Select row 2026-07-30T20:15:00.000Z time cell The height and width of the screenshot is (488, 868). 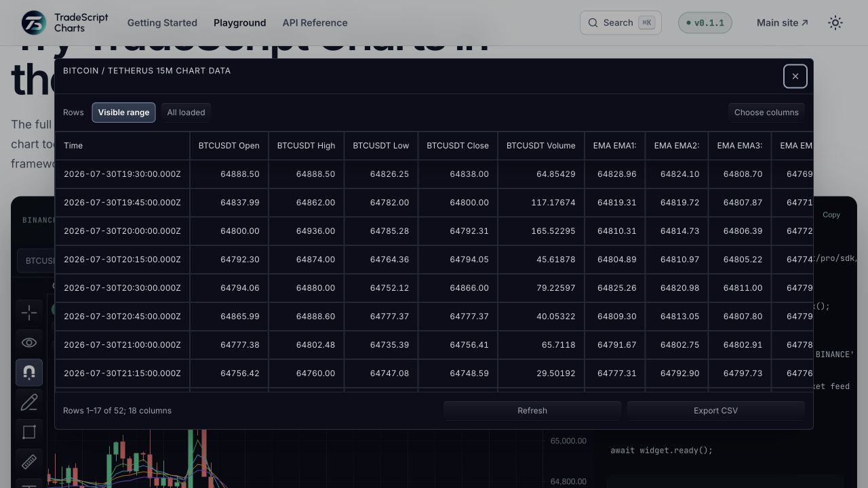tap(122, 260)
